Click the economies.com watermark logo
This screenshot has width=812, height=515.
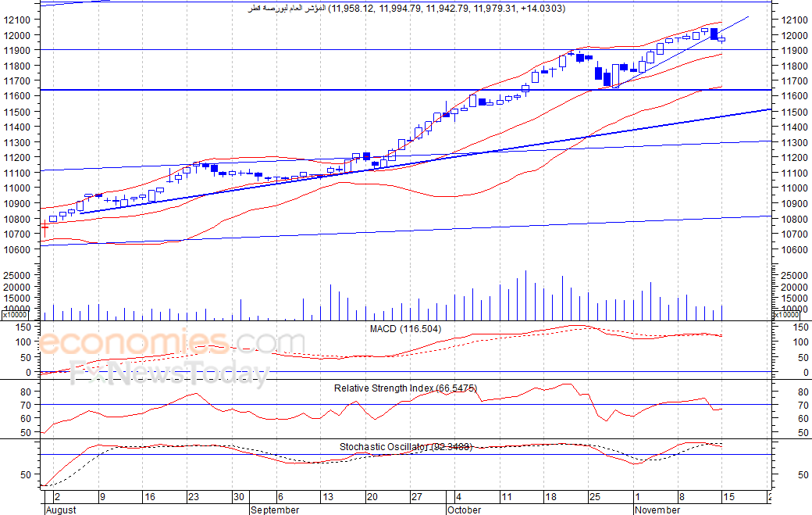pos(172,342)
